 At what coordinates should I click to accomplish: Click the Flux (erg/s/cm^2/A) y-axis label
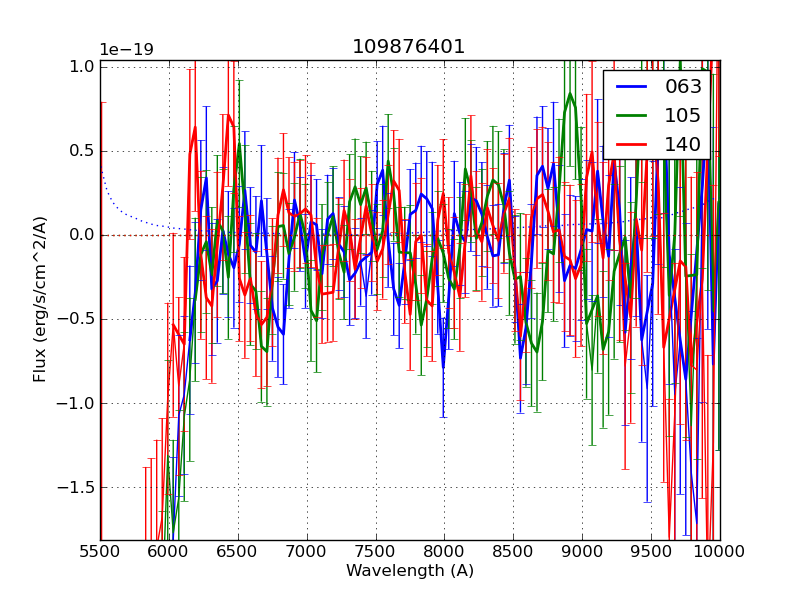pos(41,299)
